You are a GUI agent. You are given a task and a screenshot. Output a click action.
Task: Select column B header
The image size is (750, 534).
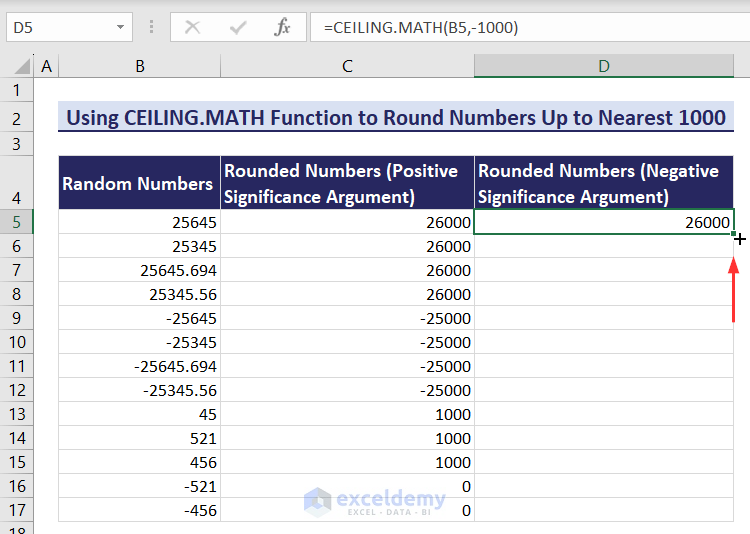pyautogui.click(x=139, y=66)
